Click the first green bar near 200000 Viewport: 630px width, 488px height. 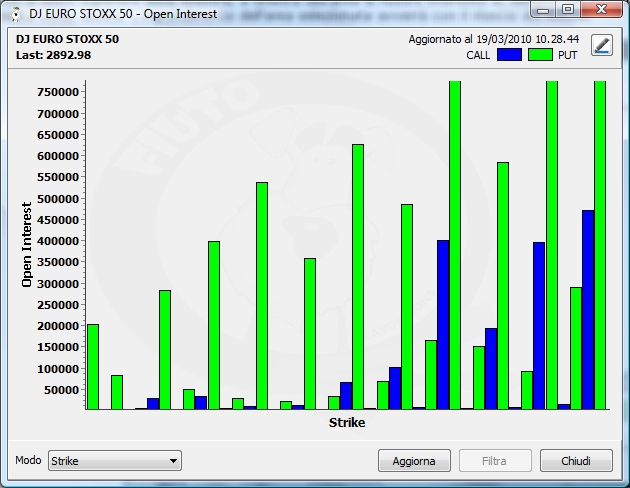(93, 367)
